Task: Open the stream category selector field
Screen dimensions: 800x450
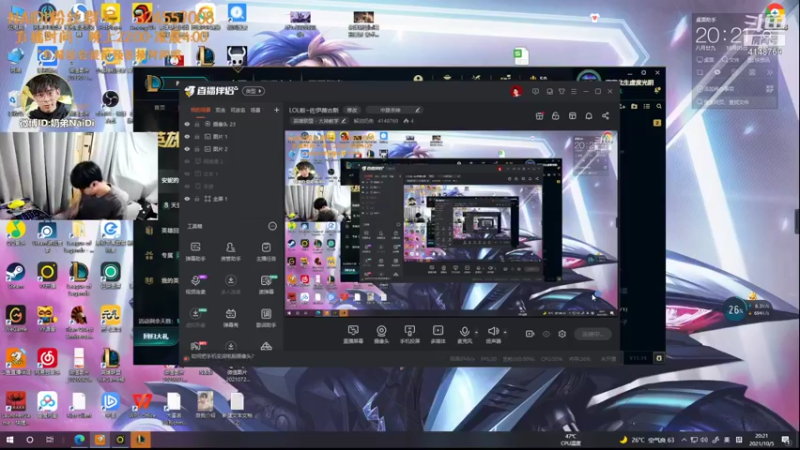Action: click(x=395, y=110)
